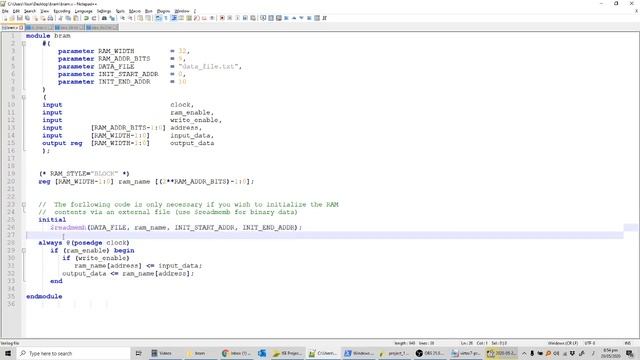Toggle the Indent Guide toolbar icon

tap(174, 18)
